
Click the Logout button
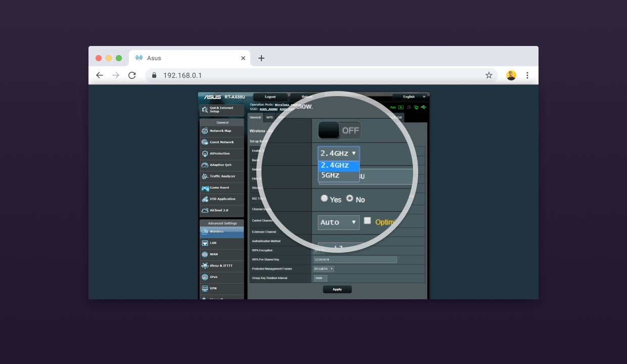(270, 97)
